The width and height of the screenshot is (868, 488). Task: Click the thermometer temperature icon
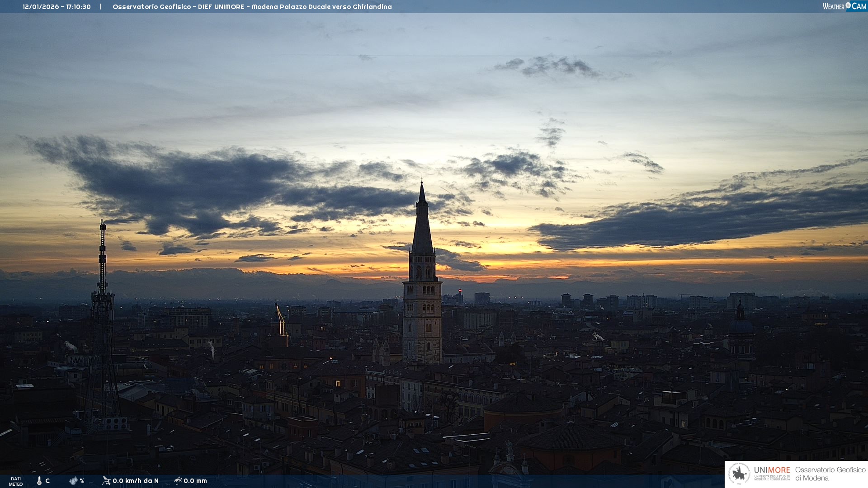tap(39, 481)
